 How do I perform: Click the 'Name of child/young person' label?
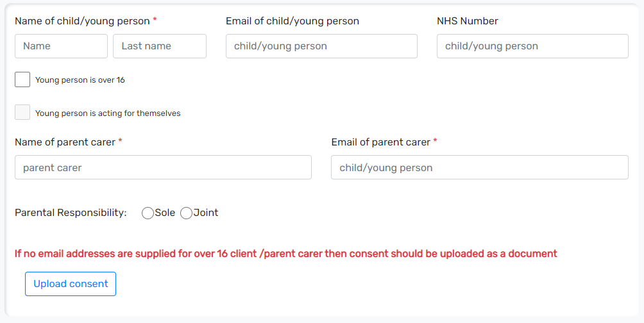pyautogui.click(x=82, y=21)
